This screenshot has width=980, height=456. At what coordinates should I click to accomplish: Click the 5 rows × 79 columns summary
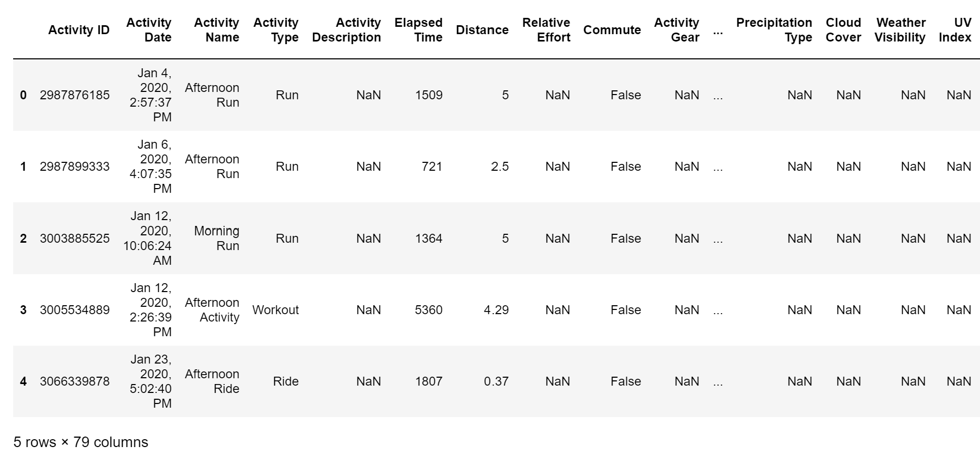[x=81, y=442]
